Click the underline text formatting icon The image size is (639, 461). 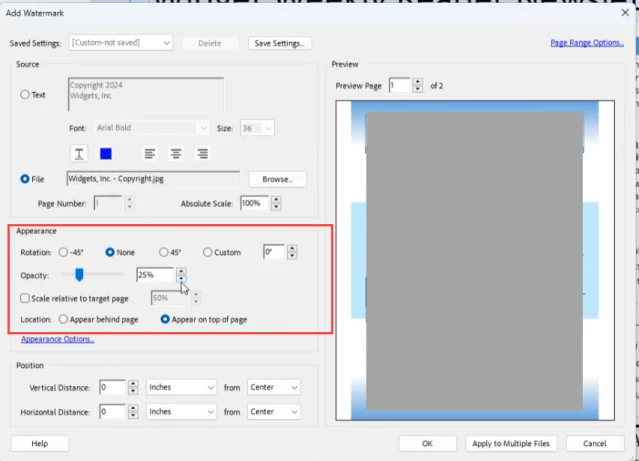79,154
